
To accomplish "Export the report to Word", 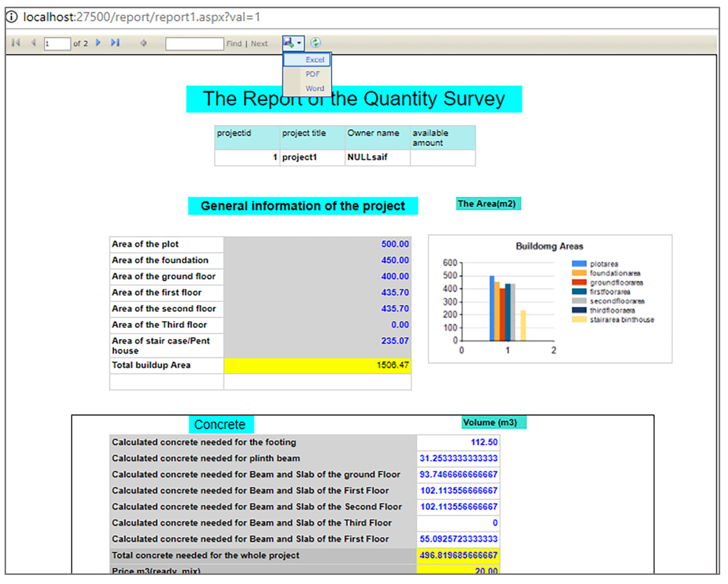I will [315, 88].
